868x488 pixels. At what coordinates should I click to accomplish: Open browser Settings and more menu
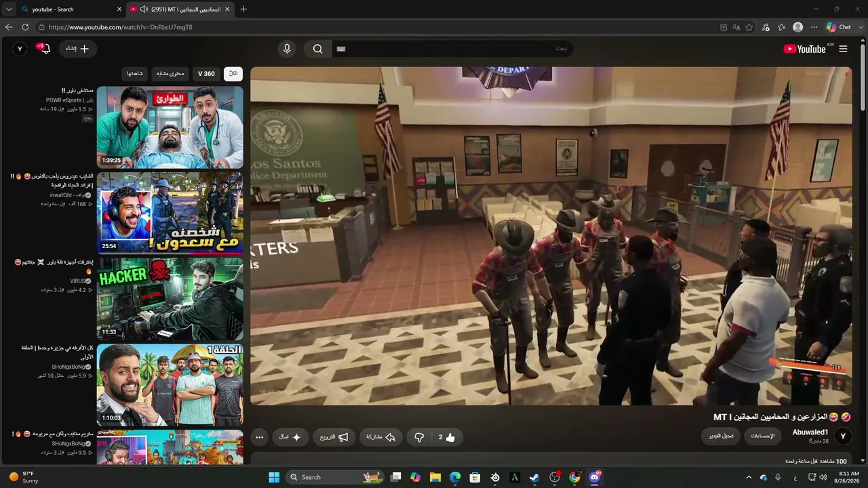(814, 27)
